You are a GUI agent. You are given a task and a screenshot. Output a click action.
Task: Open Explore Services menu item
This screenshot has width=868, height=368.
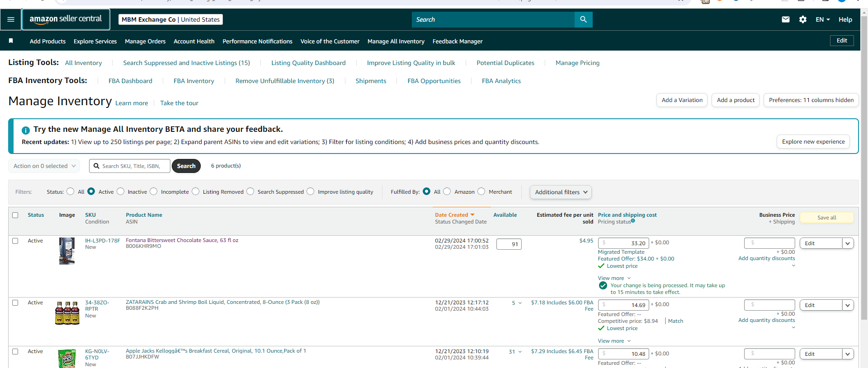95,42
